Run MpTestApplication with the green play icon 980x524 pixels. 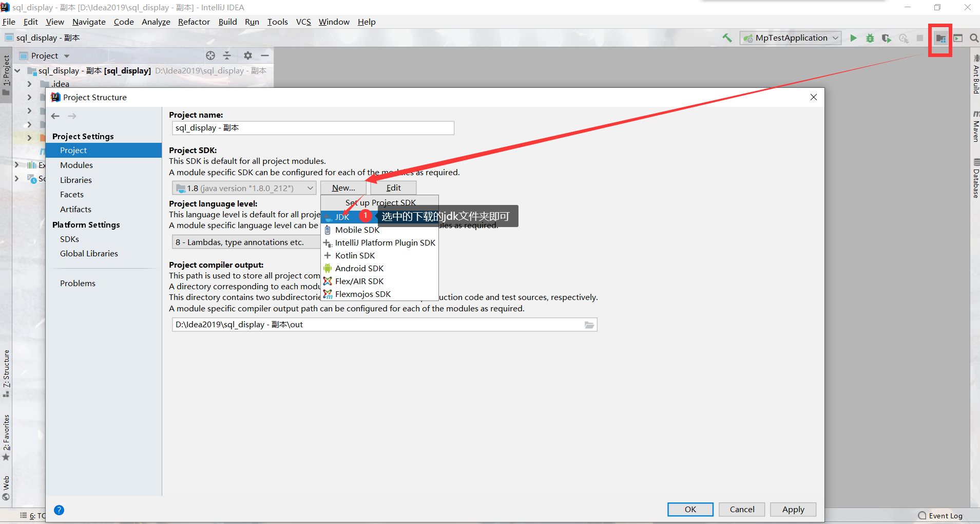click(853, 38)
